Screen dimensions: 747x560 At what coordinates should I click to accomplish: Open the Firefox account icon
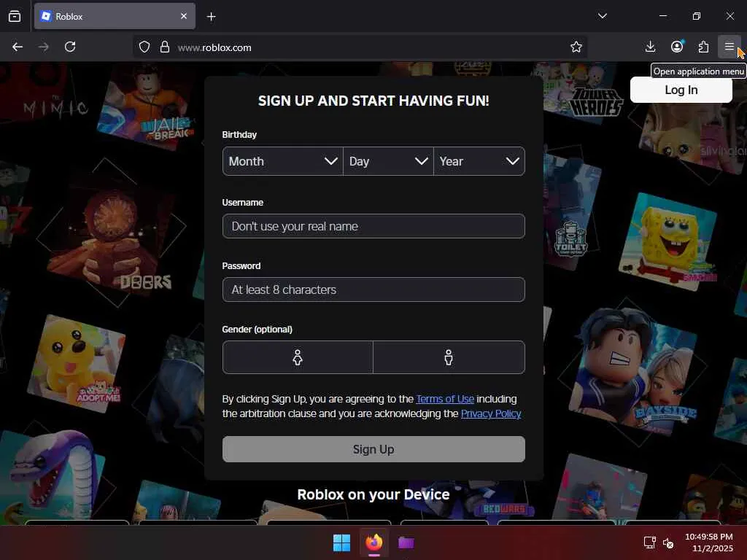[x=677, y=47]
